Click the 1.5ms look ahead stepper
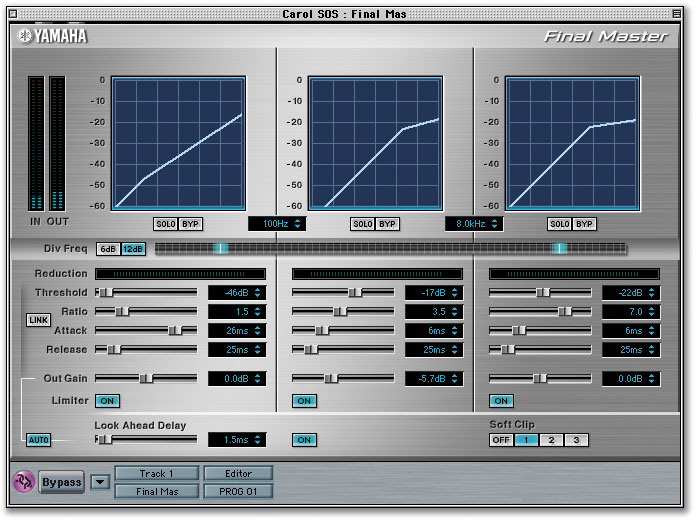Image resolution: width=697 pixels, height=523 pixels. [x=257, y=439]
